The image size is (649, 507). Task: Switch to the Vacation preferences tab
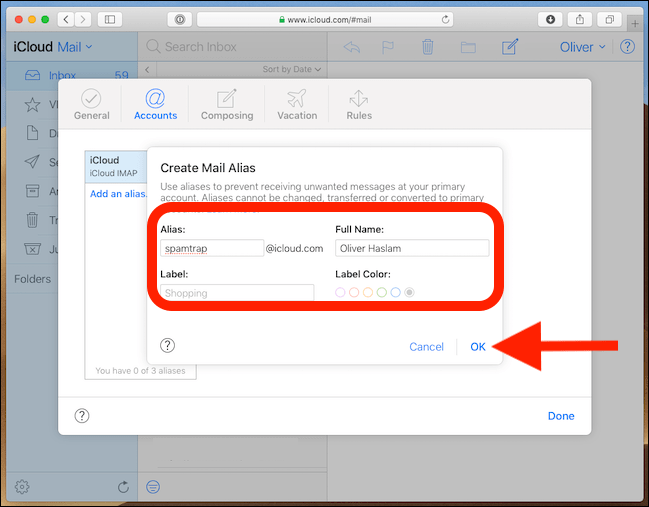295,104
